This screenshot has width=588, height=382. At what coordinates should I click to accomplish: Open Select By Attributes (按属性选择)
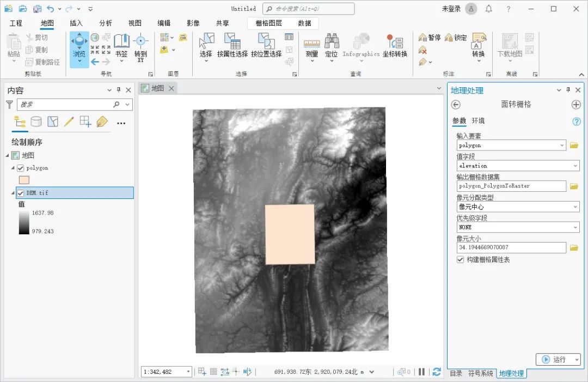tap(232, 45)
